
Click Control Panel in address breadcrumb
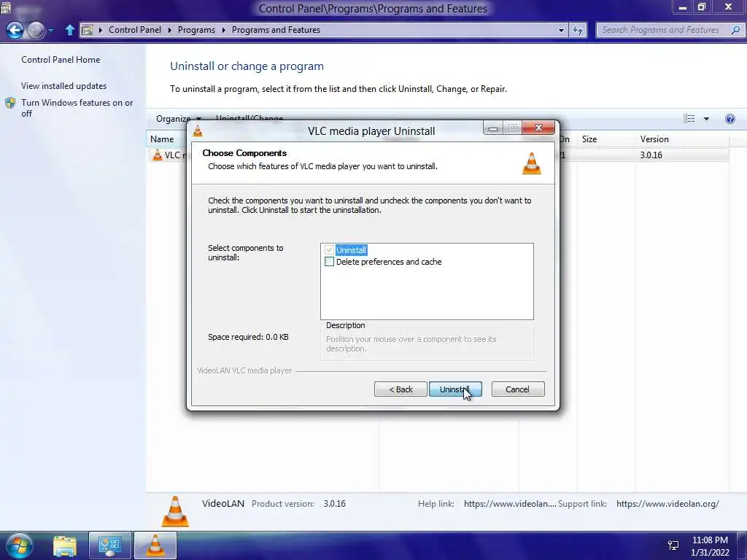(x=135, y=29)
